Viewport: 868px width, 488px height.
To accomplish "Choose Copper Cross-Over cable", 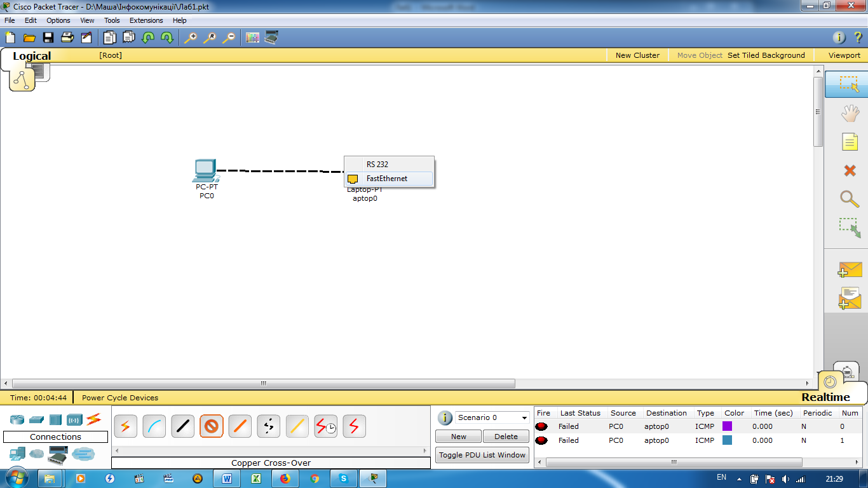I will [212, 426].
